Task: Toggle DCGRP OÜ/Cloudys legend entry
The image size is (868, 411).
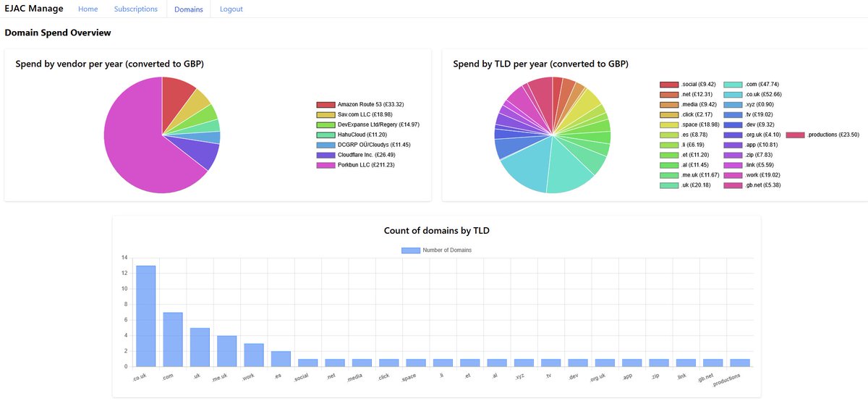Action: [x=363, y=145]
